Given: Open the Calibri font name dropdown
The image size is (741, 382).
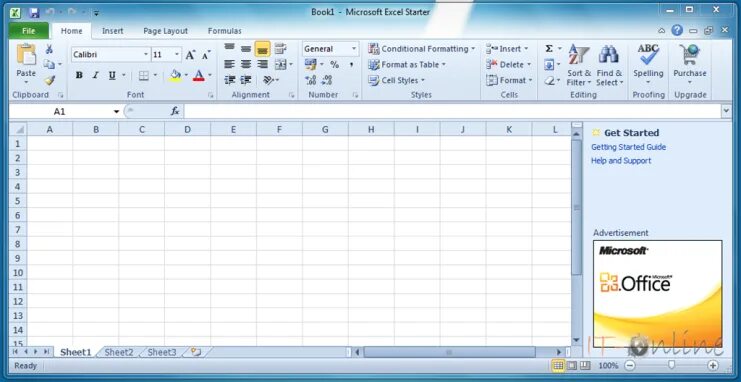Looking at the screenshot, I should [146, 55].
